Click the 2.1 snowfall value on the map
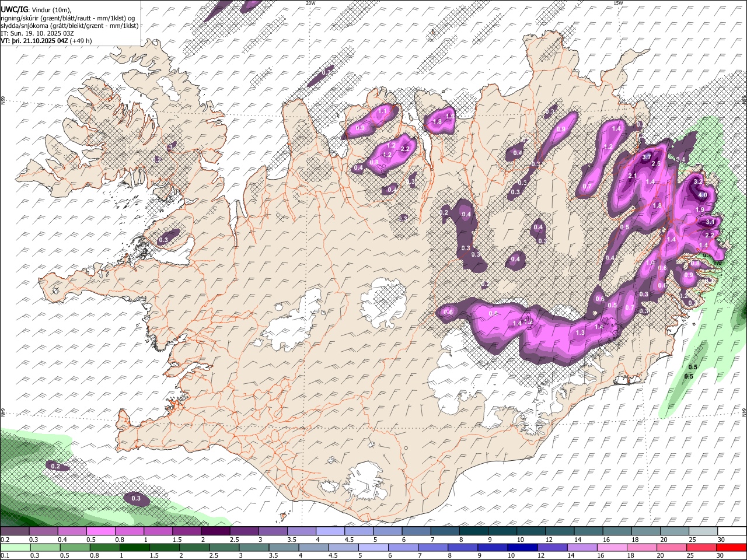 633,176
